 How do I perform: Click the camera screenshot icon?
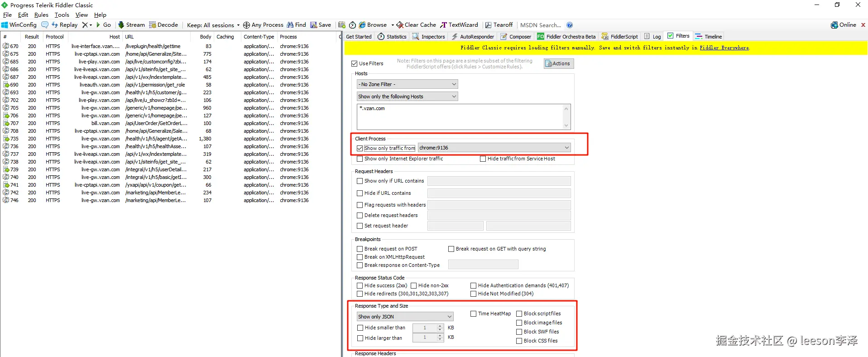tap(342, 25)
